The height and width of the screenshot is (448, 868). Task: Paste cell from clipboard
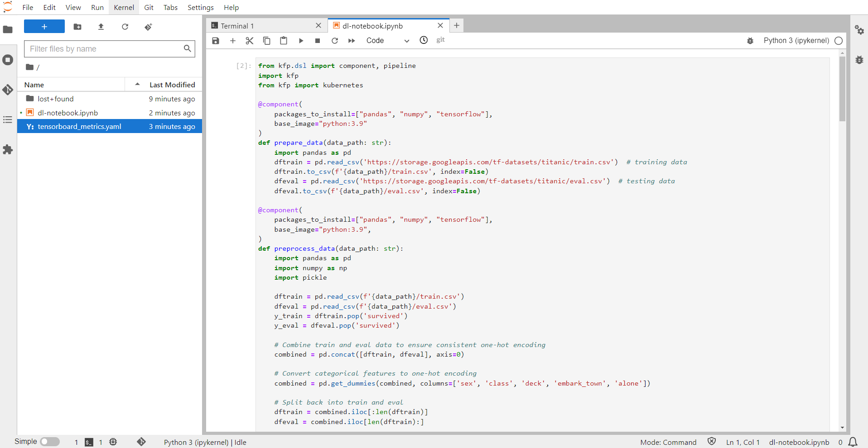284,41
